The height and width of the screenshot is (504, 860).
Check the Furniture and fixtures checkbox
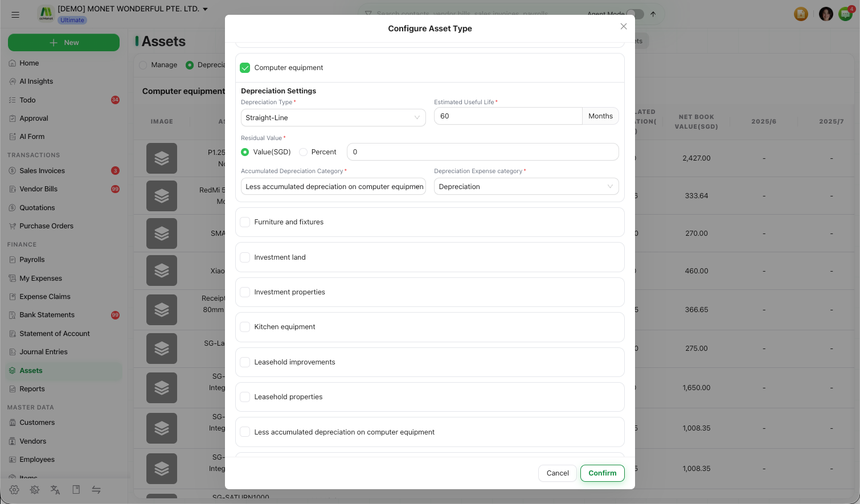245,222
